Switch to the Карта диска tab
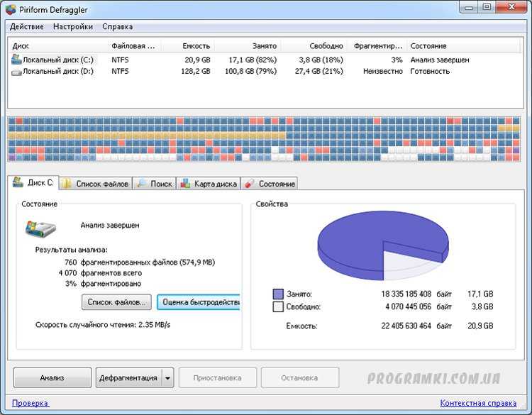 (x=209, y=184)
